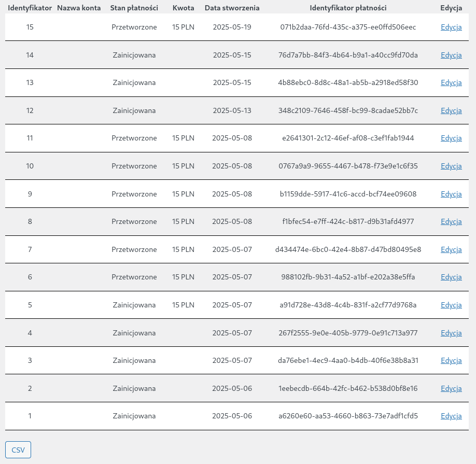The height and width of the screenshot is (464, 476).
Task: Click Edycja link for payment 15
Action: click(x=451, y=27)
